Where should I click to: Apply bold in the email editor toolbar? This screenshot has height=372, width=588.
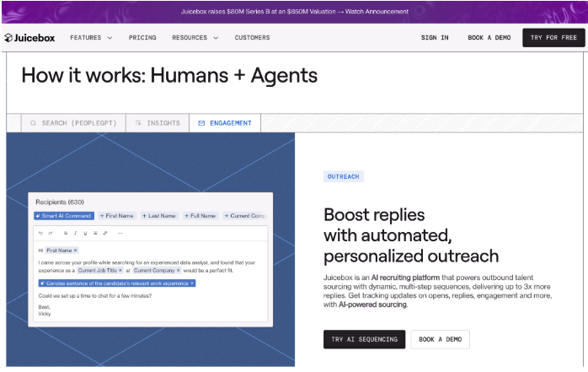(66, 233)
